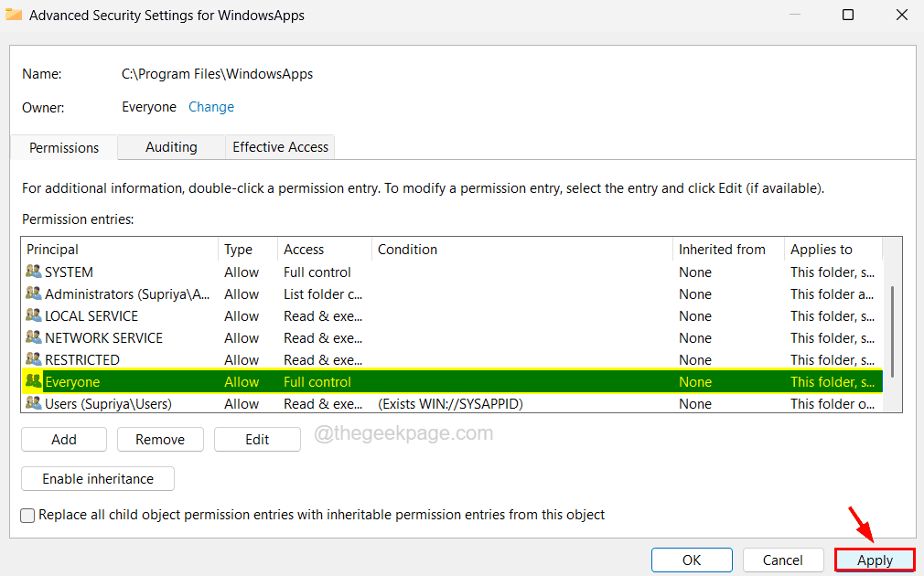
Task: Click Full control access in Everyone row
Action: [x=317, y=381]
